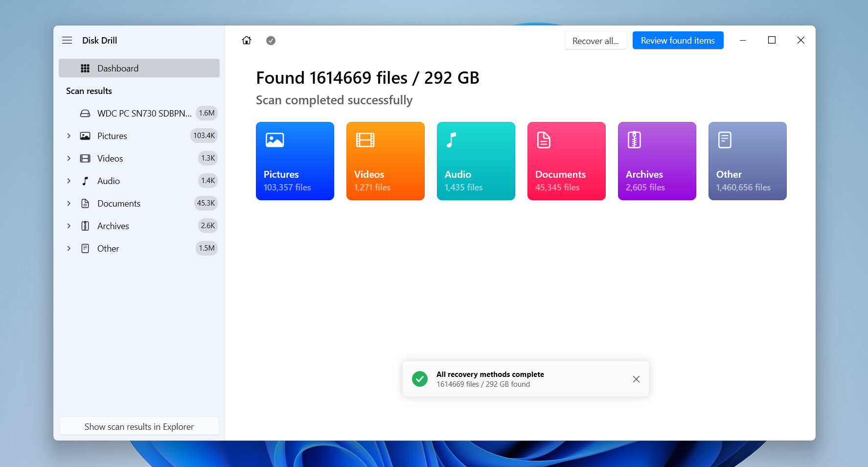Open the hamburger menu next to Disk Drill
Screen dimensions: 868x467
pos(67,40)
